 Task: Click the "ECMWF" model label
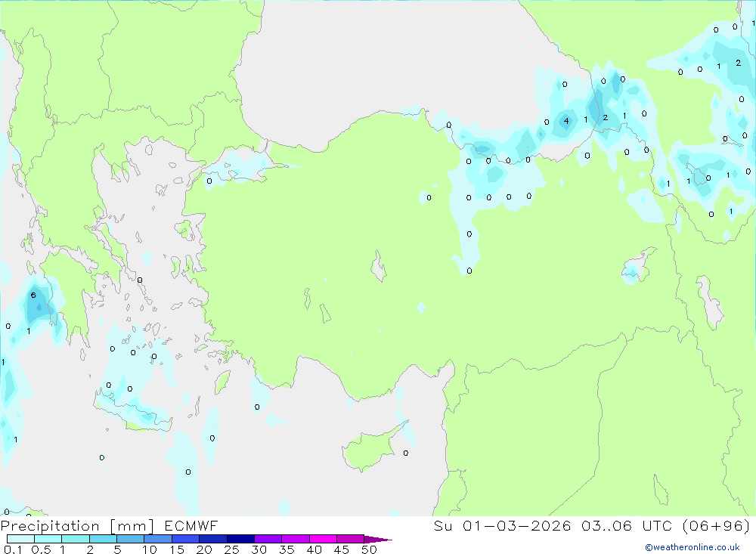(x=191, y=525)
